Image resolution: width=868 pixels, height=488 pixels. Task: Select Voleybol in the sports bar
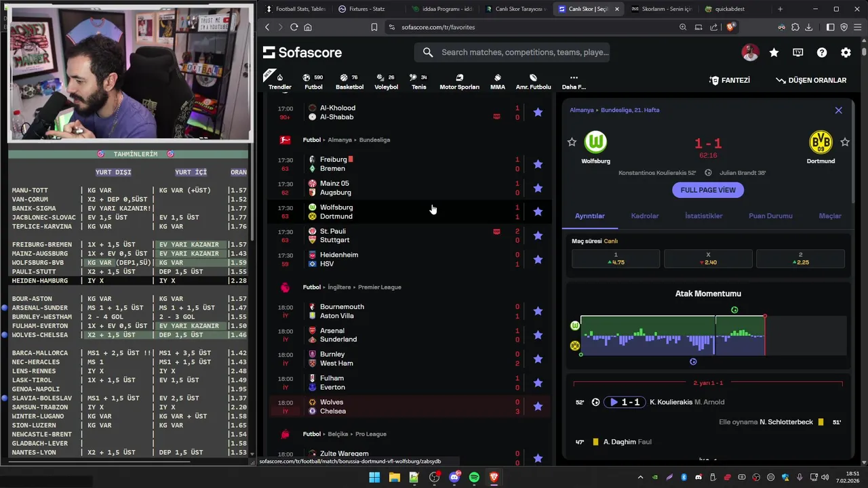point(386,82)
